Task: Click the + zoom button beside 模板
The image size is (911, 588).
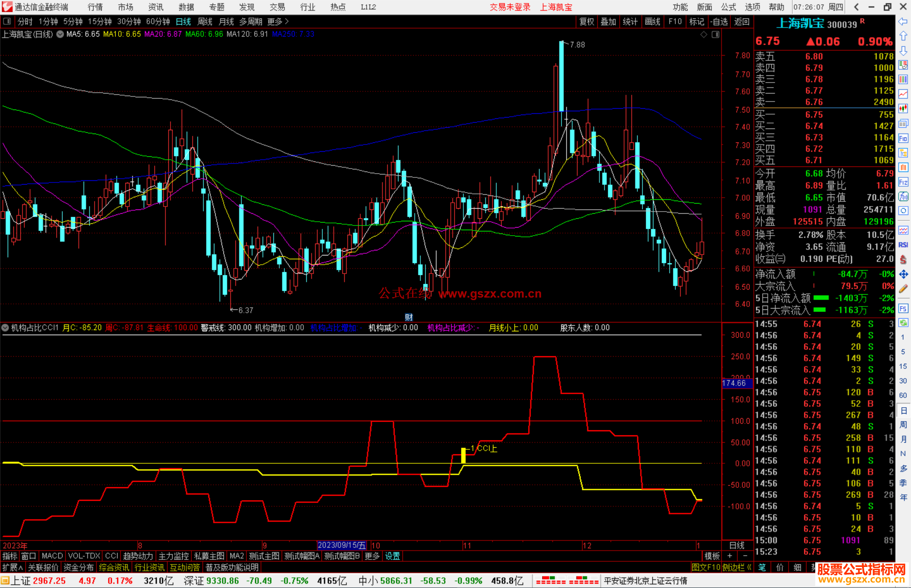Action: (x=730, y=556)
